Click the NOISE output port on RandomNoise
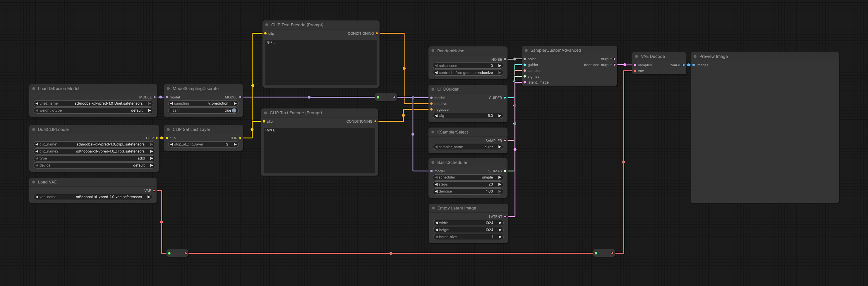The height and width of the screenshot is (286, 868). click(x=505, y=59)
